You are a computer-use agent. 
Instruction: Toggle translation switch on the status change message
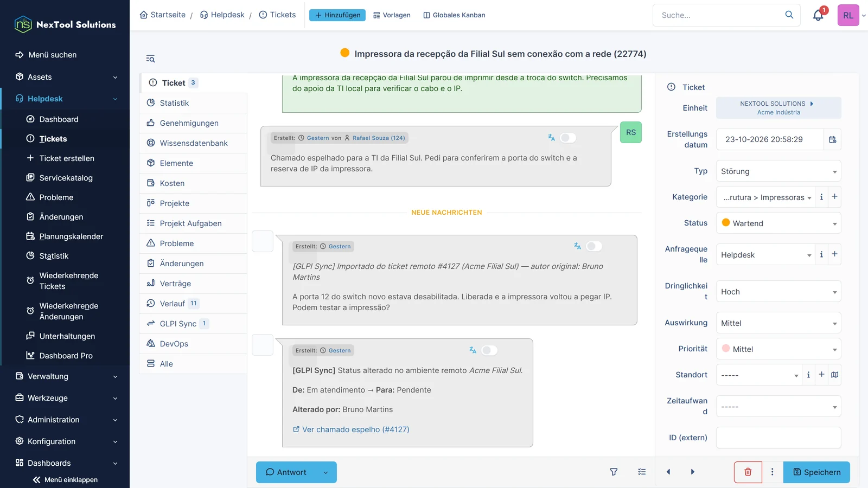pos(489,350)
